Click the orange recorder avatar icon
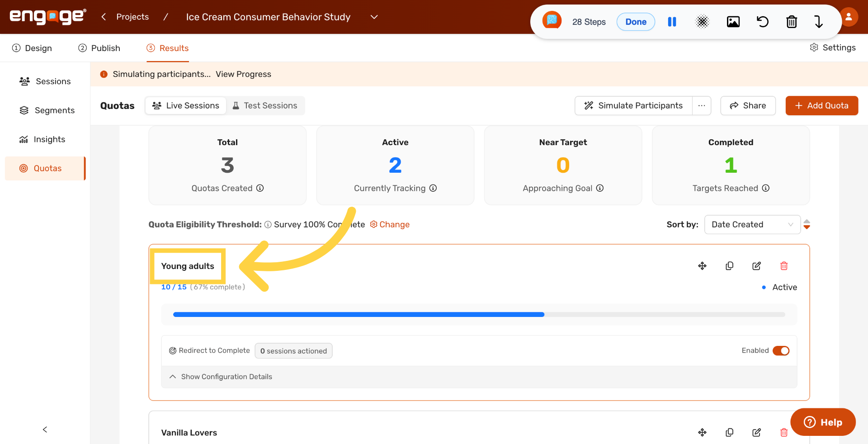Viewport: 868px width, 444px height. 552,20
